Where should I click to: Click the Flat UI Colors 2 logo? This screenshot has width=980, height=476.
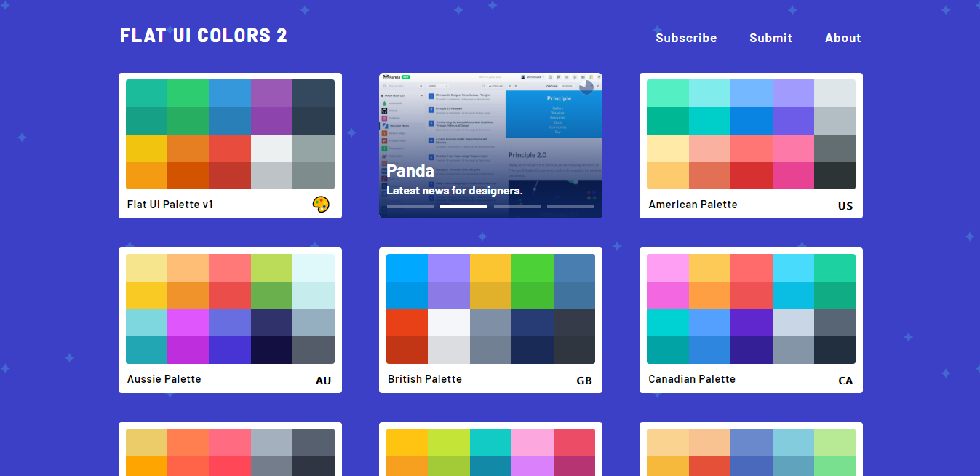click(x=204, y=36)
